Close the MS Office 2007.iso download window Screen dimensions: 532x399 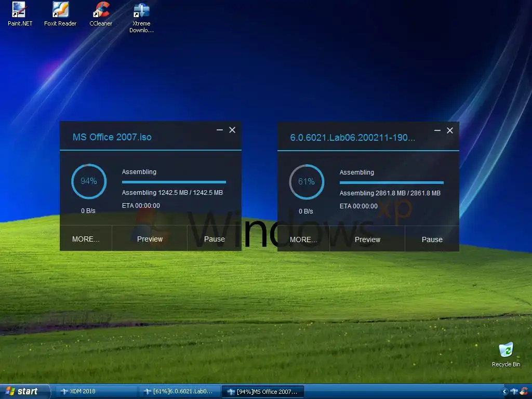232,130
